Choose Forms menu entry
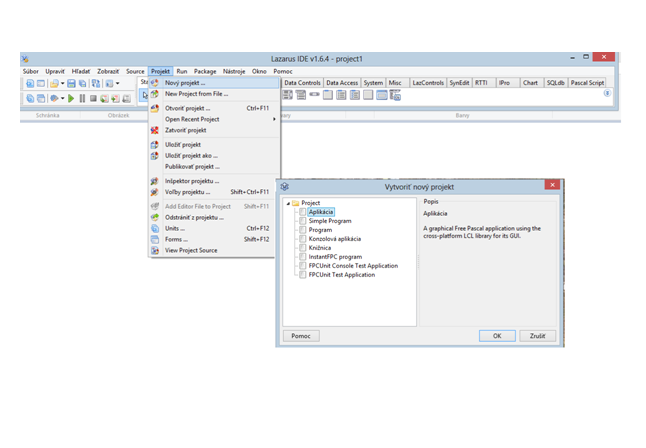 214,239
